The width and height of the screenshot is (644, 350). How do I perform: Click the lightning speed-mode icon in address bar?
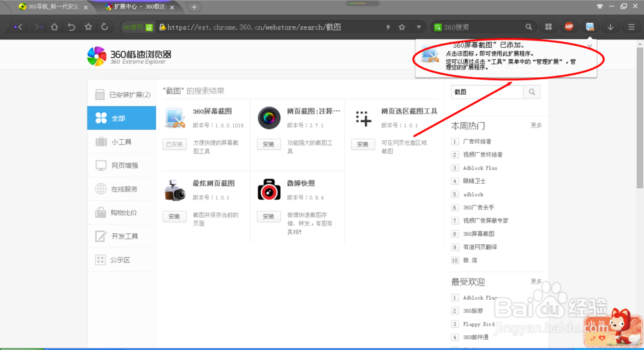click(x=388, y=27)
